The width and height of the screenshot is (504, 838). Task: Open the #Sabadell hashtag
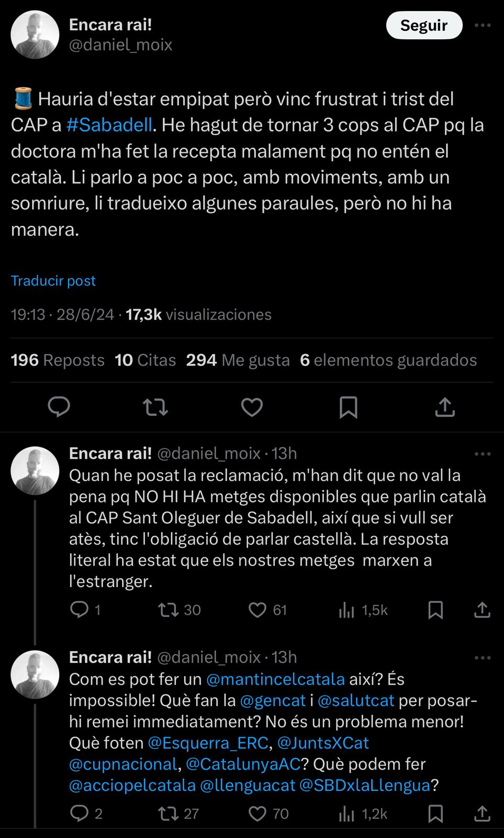point(109,125)
